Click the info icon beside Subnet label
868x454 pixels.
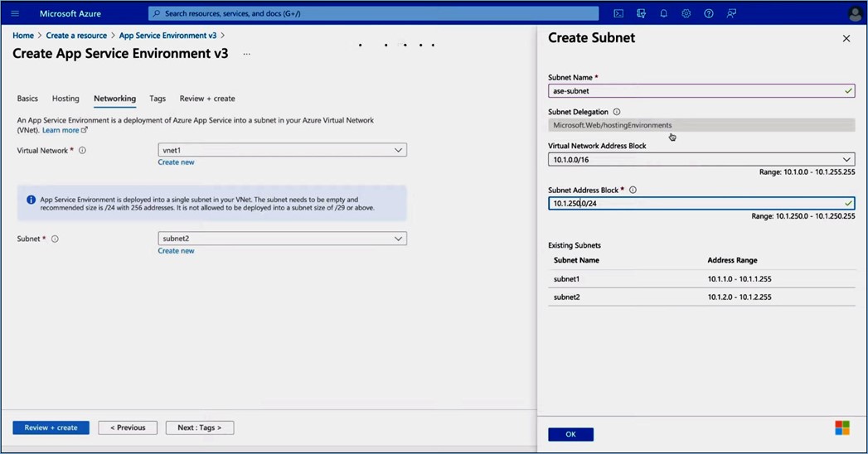[55, 239]
